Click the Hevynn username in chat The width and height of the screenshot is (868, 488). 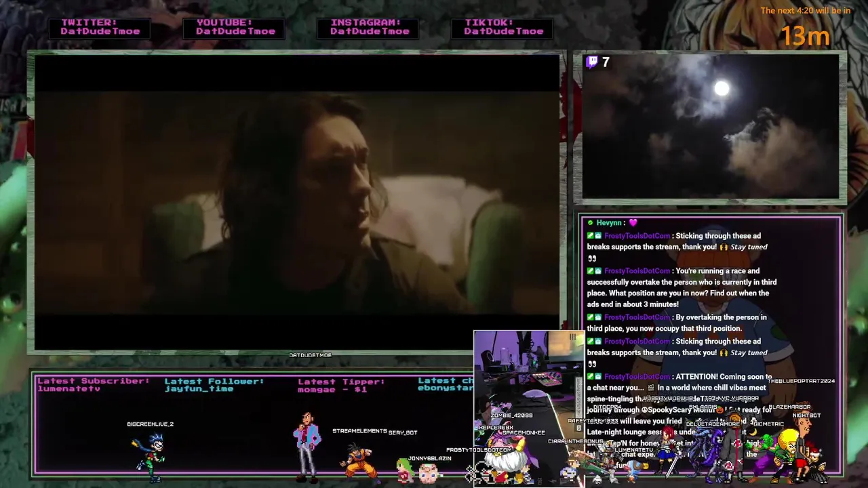point(609,222)
